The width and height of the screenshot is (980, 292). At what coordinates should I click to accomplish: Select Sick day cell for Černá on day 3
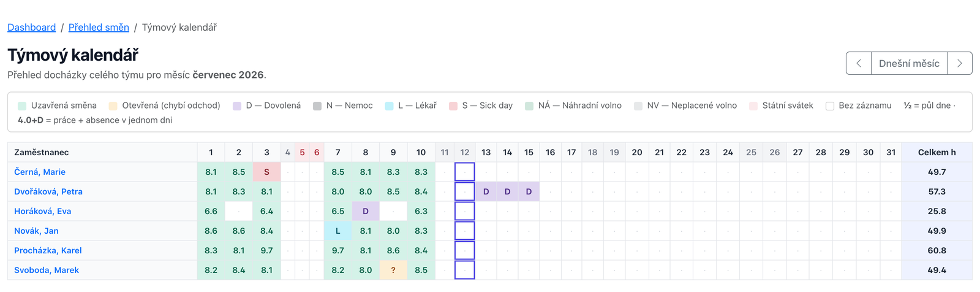(266, 172)
